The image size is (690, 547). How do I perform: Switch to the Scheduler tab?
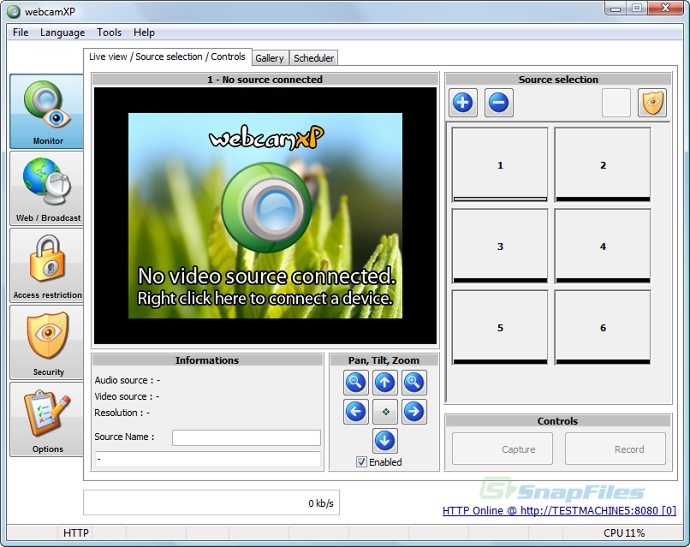(x=314, y=58)
